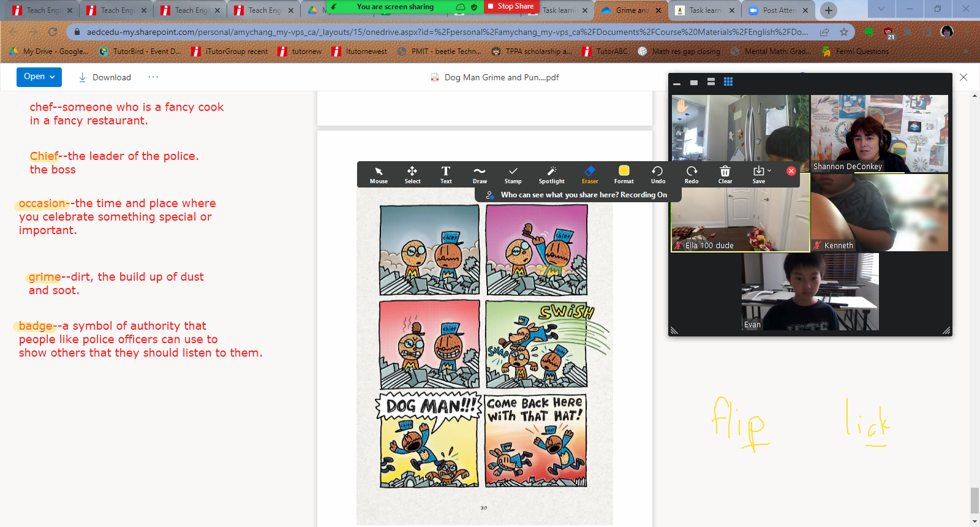Open the Open dropdown button
The width and height of the screenshot is (980, 527).
pos(39,77)
